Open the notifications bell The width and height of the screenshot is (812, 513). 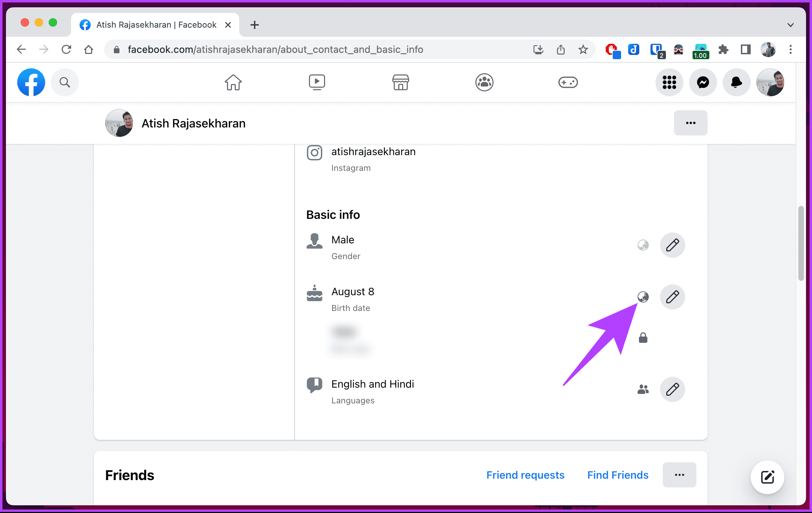(x=737, y=82)
